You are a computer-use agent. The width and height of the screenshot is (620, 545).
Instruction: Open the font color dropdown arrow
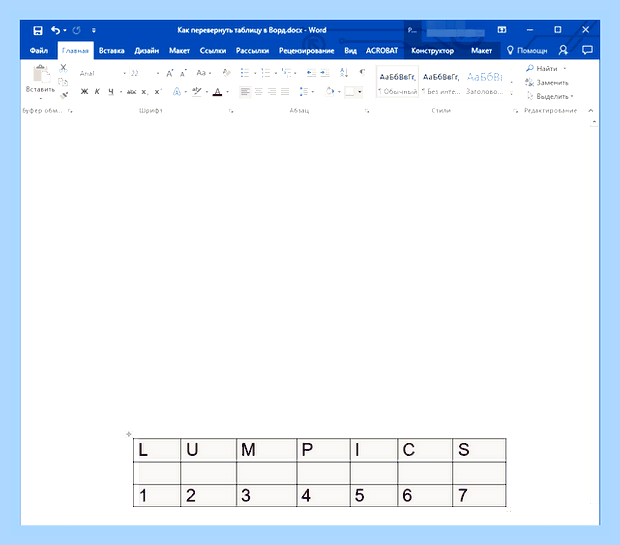pos(227,92)
